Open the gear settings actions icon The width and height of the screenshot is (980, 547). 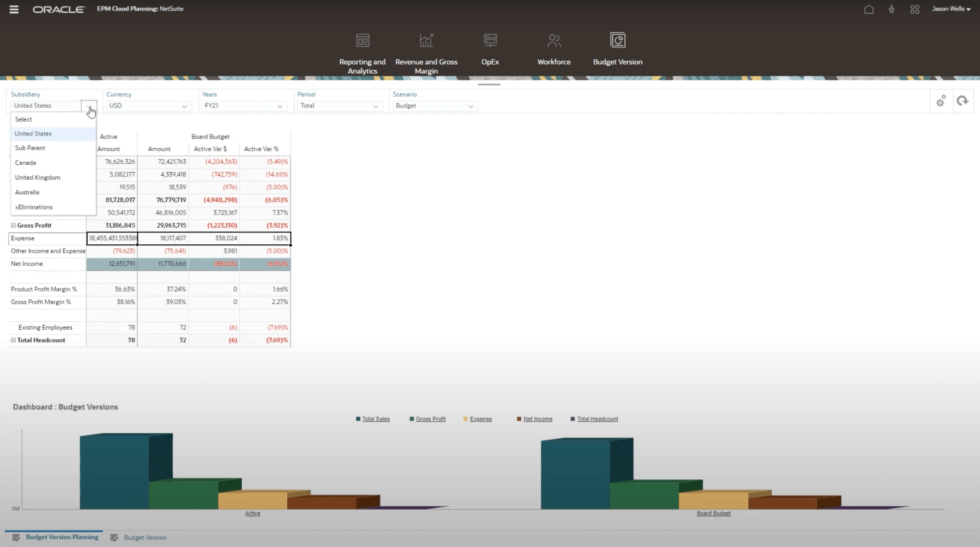pyautogui.click(x=940, y=101)
